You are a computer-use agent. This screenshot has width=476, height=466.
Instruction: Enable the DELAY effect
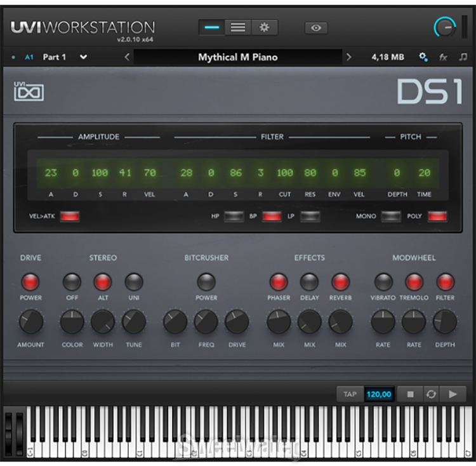[x=309, y=282]
